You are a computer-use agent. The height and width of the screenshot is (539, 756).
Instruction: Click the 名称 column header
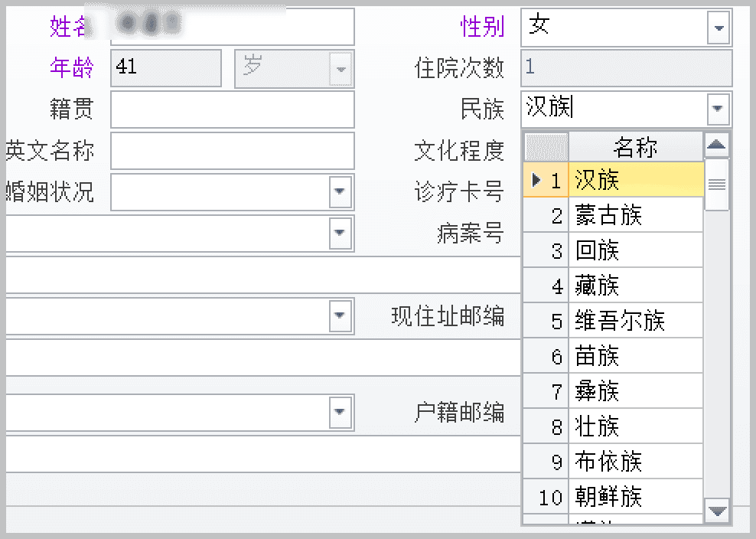pos(636,147)
